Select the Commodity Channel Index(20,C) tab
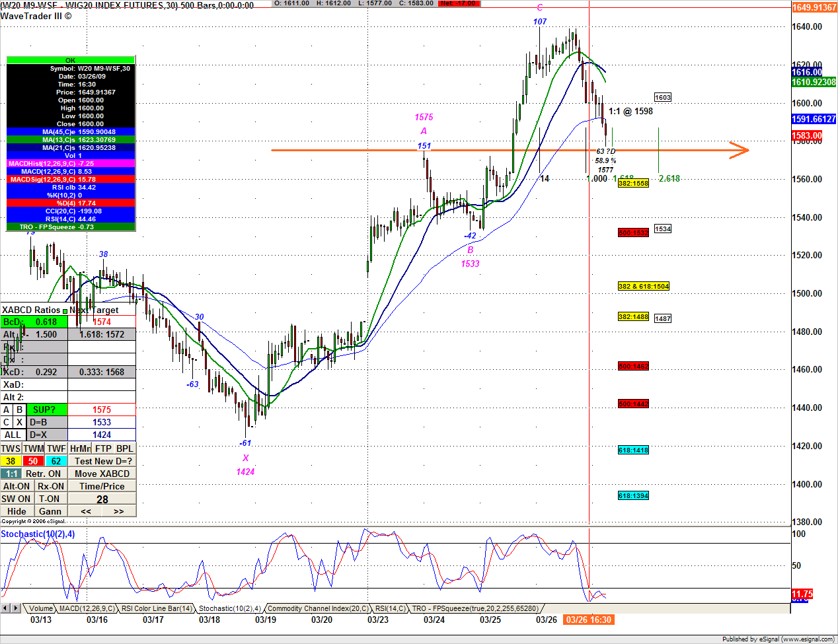The image size is (838, 644). click(317, 608)
